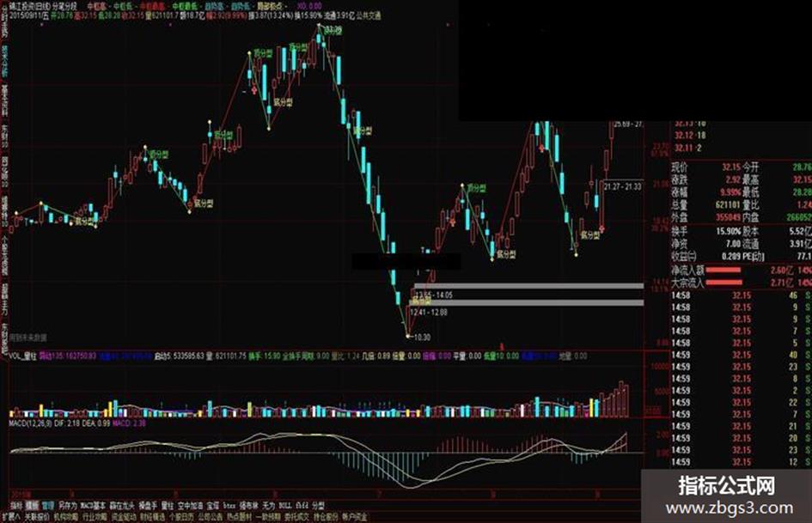Image resolution: width=812 pixels, height=523 pixels.
Task: Open the 委托成交 bottom tab
Action: (296, 517)
